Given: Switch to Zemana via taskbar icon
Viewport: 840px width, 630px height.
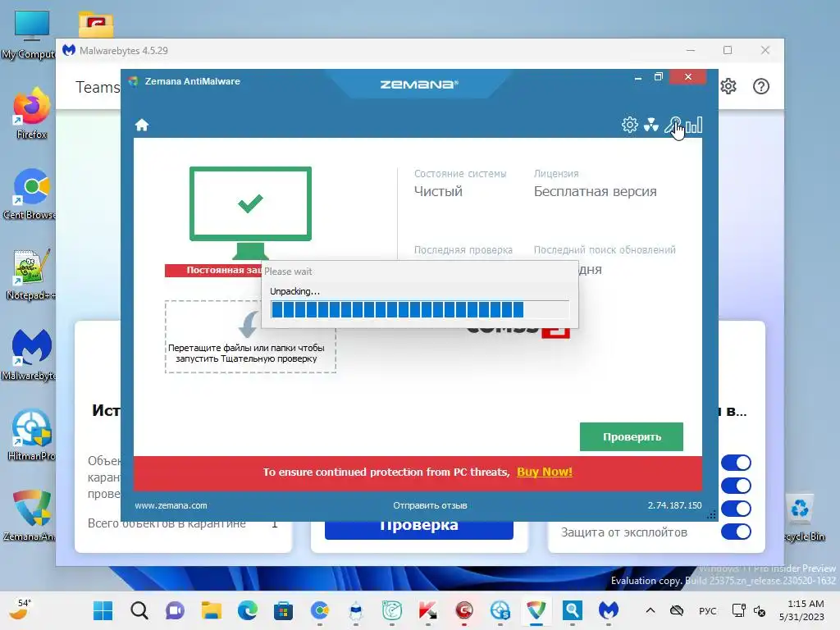Looking at the screenshot, I should click(x=536, y=610).
